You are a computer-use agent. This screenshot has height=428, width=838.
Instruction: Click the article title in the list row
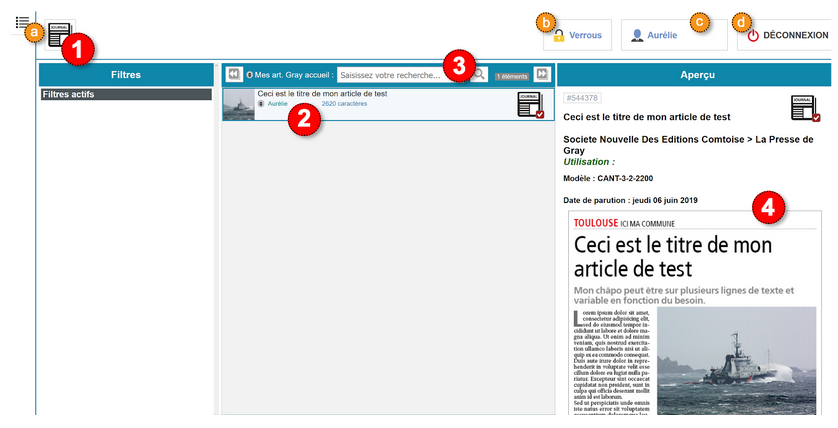(x=322, y=94)
